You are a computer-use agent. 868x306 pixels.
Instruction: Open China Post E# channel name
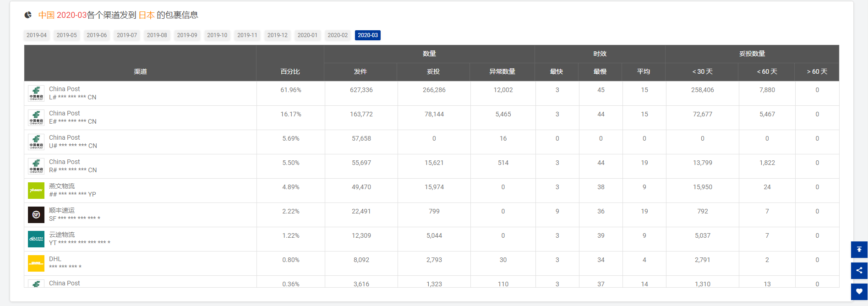tap(65, 113)
